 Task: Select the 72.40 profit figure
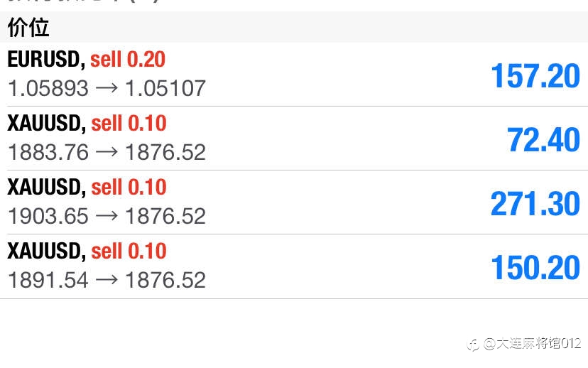click(543, 140)
